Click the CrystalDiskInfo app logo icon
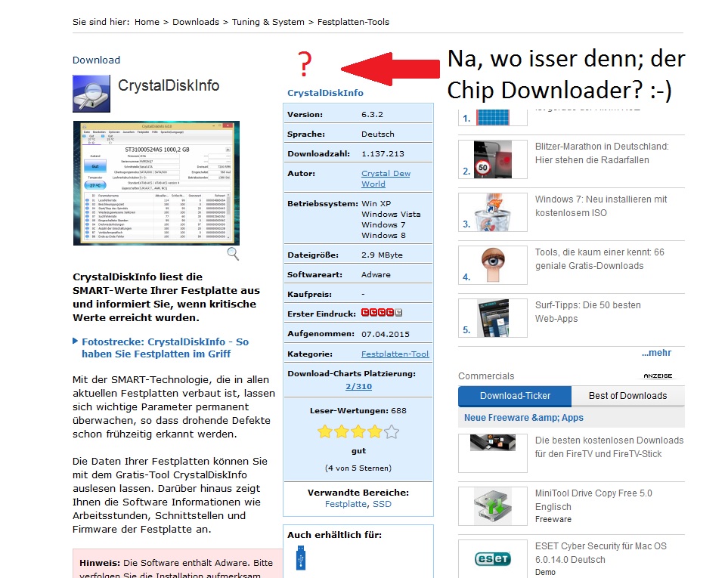 (x=91, y=94)
